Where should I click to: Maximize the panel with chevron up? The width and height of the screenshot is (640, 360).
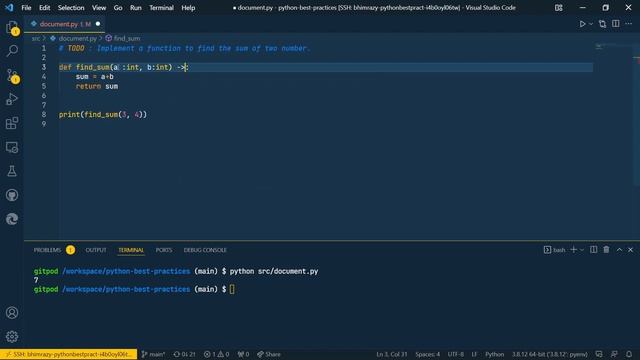[x=619, y=250]
